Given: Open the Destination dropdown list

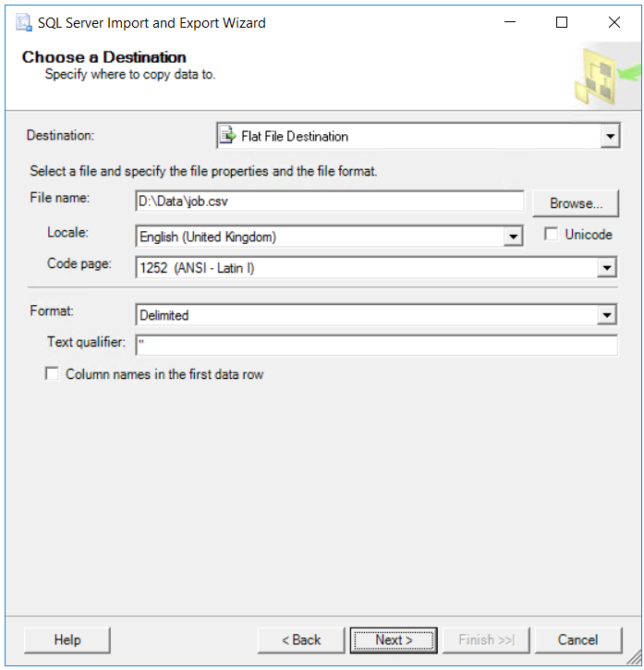Looking at the screenshot, I should 610,136.
